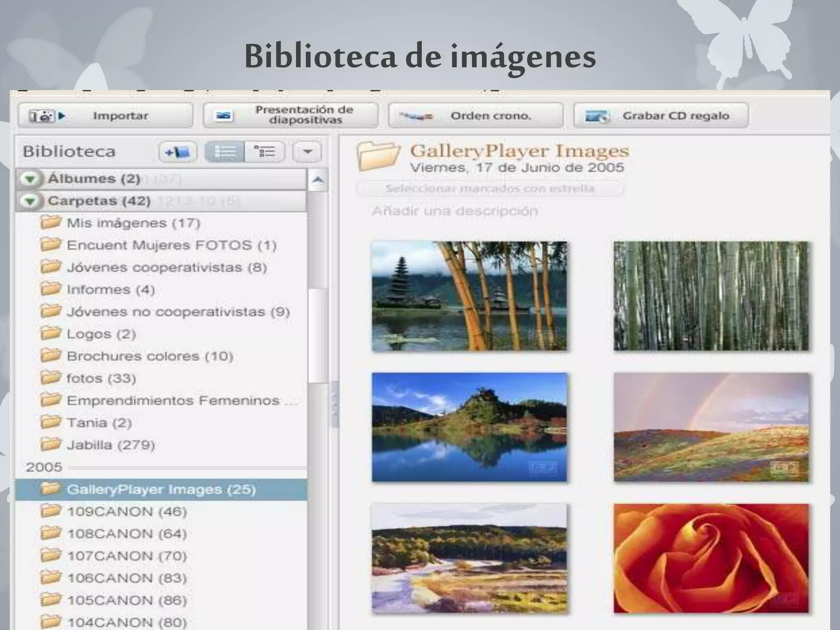This screenshot has height=630, width=840.
Task: Click the large GalleryPlayer Images folder icon
Action: 378,156
